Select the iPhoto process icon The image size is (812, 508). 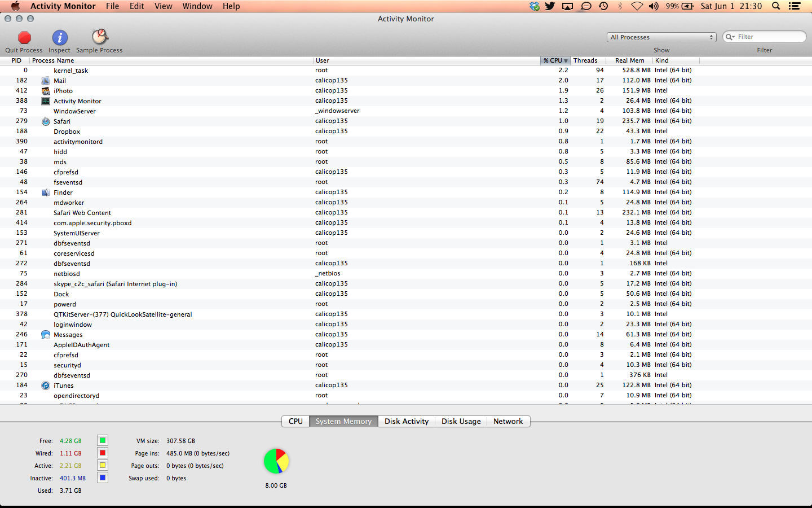tap(46, 91)
